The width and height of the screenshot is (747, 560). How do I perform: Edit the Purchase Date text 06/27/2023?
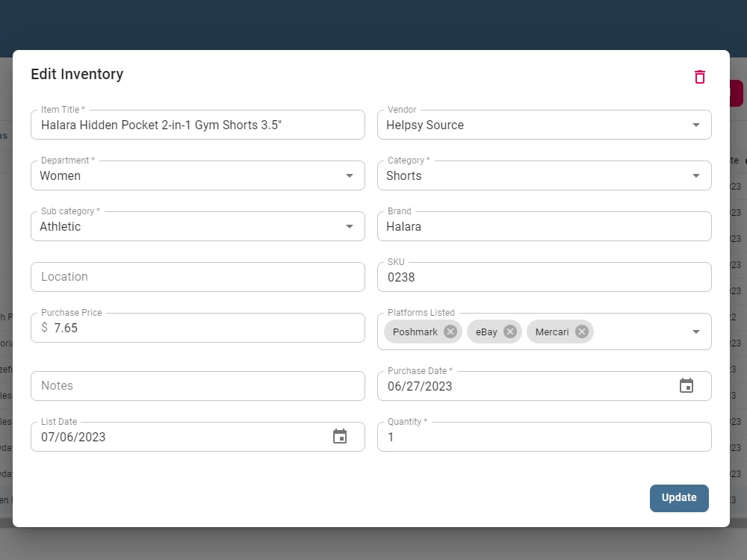tap(420, 386)
